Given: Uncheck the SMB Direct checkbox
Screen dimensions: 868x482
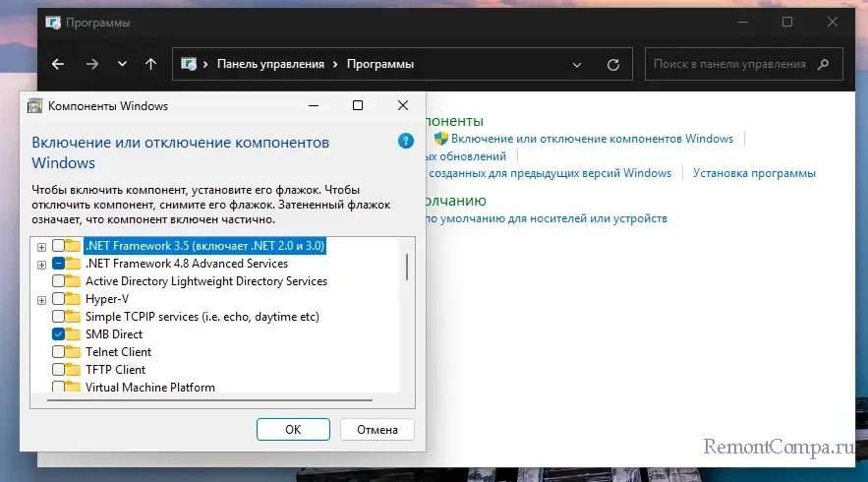Looking at the screenshot, I should click(x=58, y=334).
